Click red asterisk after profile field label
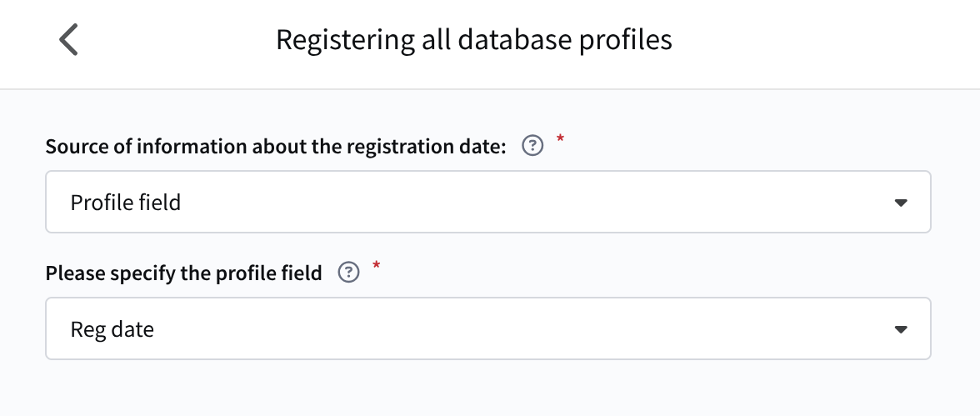 (x=377, y=267)
